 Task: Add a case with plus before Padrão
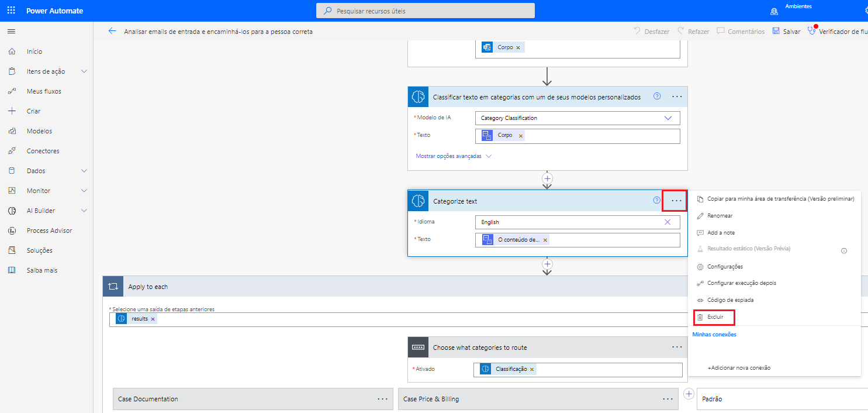pyautogui.click(x=689, y=394)
